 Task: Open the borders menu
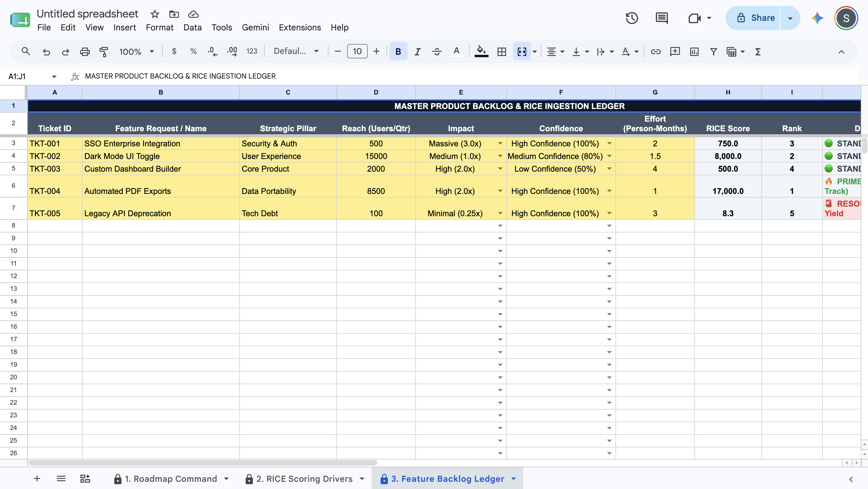502,51
